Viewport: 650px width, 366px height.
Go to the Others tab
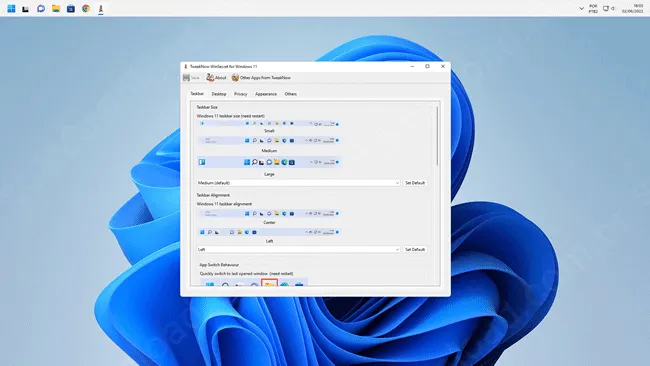click(291, 94)
